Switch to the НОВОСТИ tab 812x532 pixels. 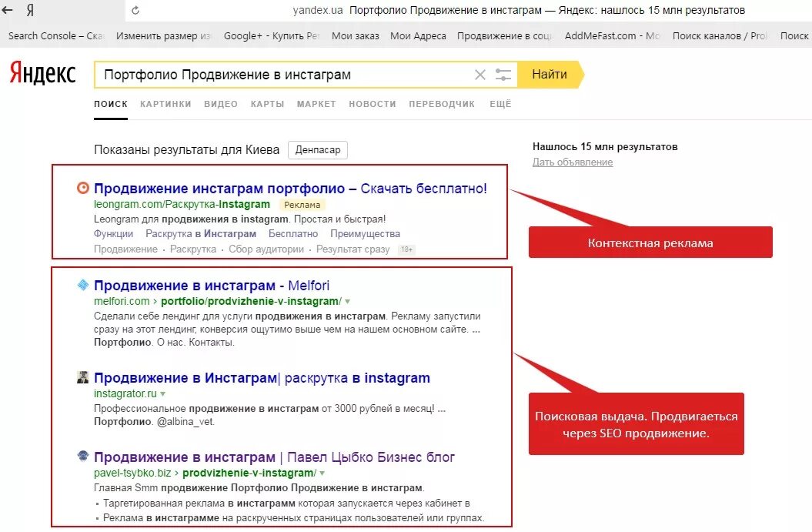pos(373,104)
